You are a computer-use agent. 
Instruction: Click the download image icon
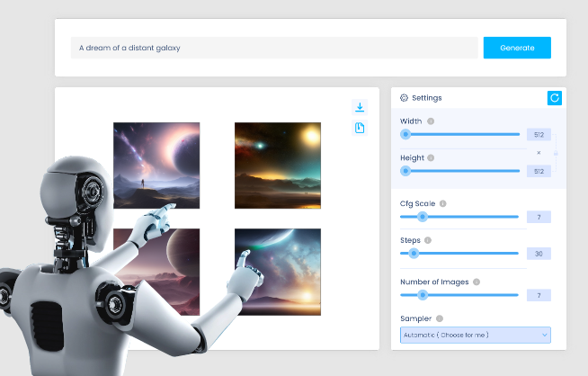(360, 107)
